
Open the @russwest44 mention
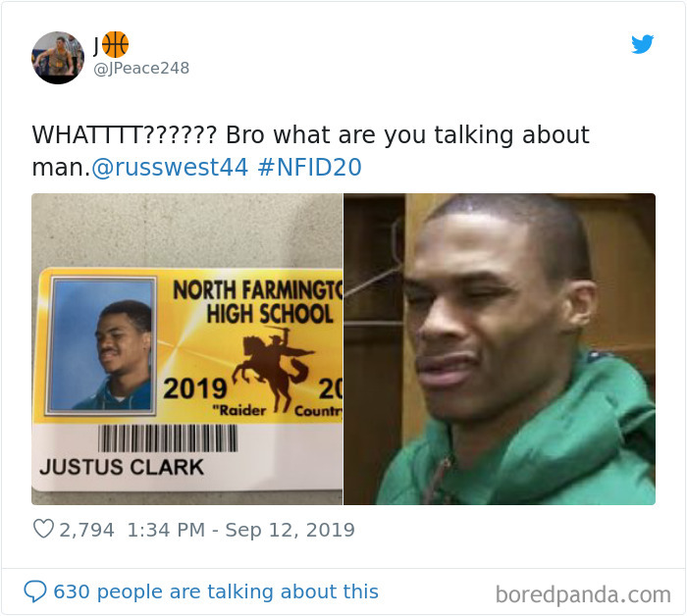tap(170, 168)
